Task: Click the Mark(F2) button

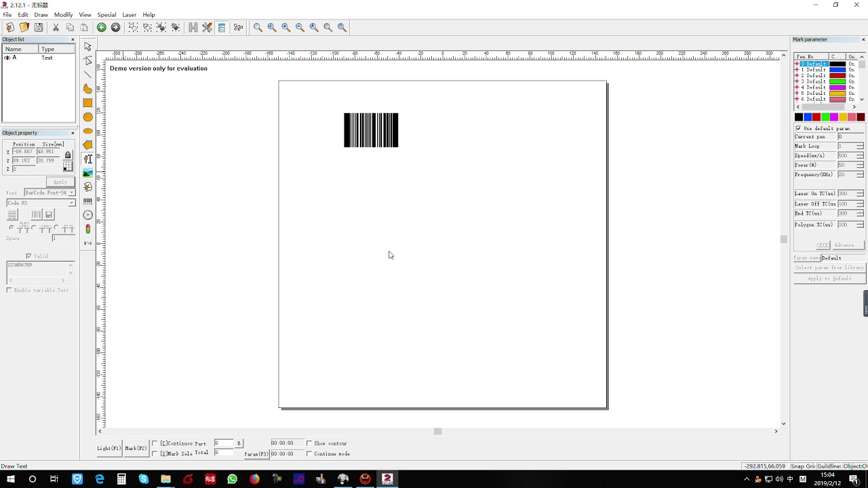Action: tap(136, 448)
